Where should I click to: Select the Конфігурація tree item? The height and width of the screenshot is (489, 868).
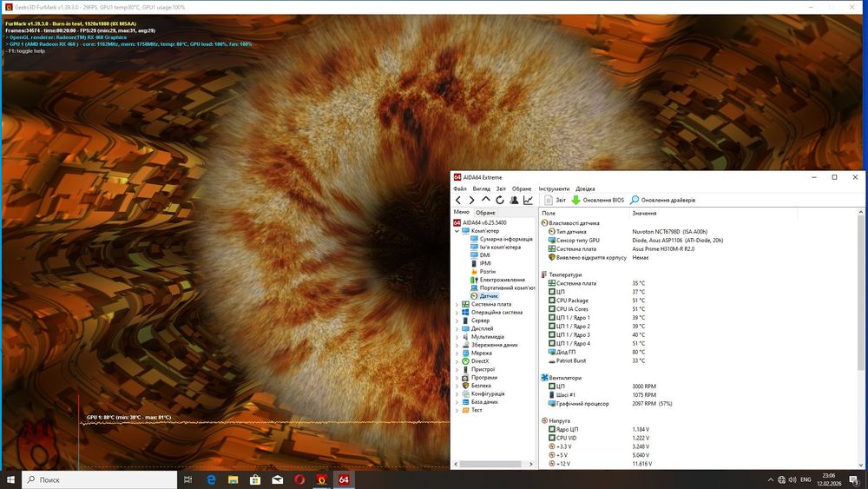click(488, 393)
